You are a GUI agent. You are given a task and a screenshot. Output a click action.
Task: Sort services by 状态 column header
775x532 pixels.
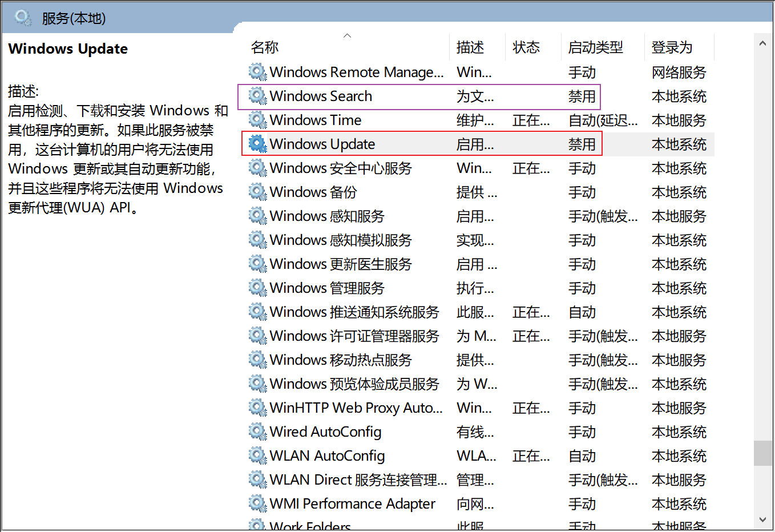(x=526, y=47)
